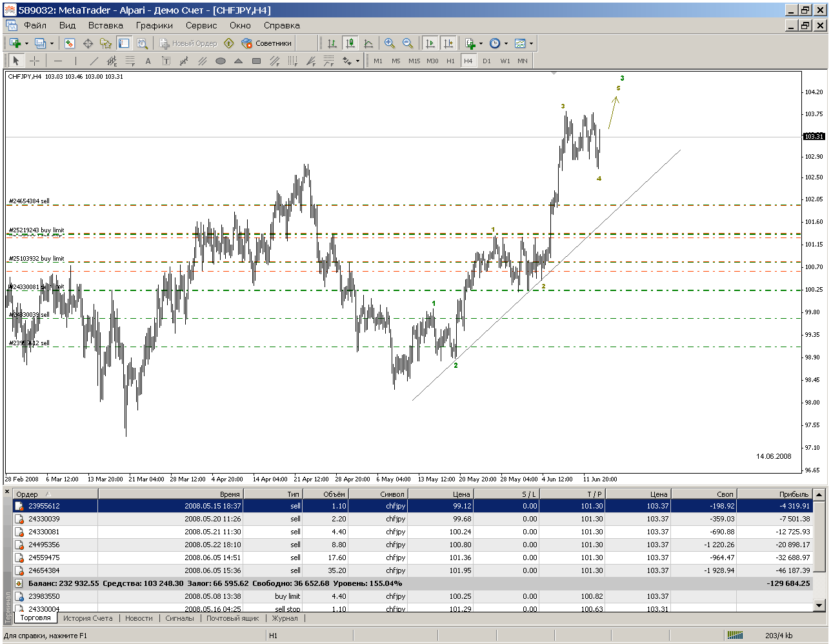Select the H4 timeframe button
Image resolution: width=831 pixels, height=644 pixels.
pyautogui.click(x=468, y=61)
